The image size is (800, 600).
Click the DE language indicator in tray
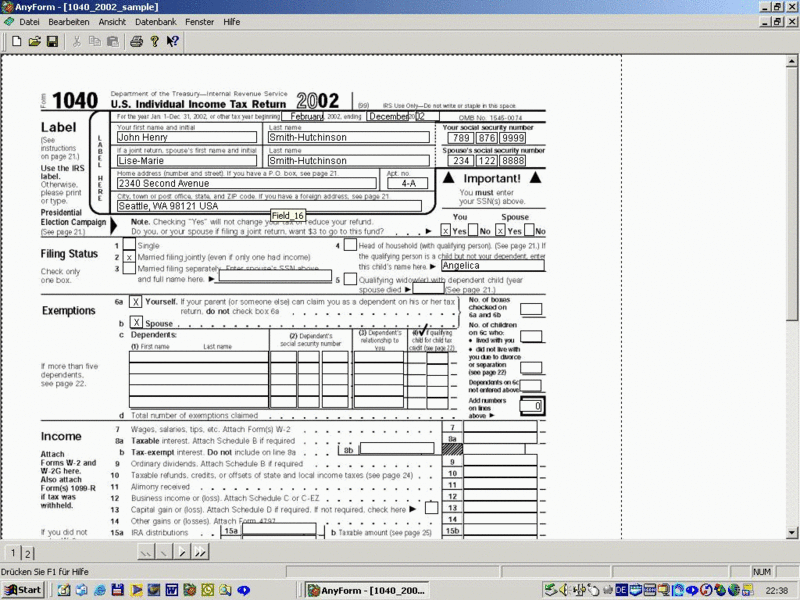pos(621,590)
